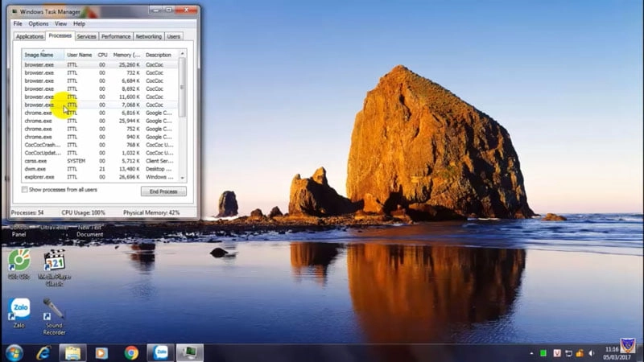644x362 pixels.
Task: Select the Task Manager taskbar button
Action: click(190, 353)
